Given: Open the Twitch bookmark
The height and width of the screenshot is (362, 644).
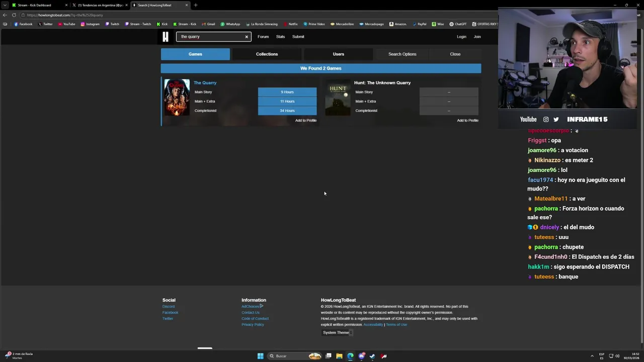Looking at the screenshot, I should tap(112, 24).
